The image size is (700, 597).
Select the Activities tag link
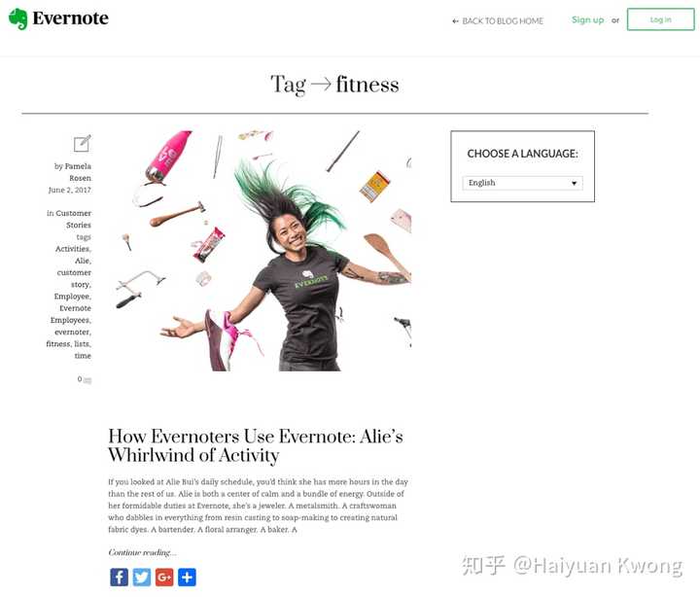pyautogui.click(x=73, y=249)
